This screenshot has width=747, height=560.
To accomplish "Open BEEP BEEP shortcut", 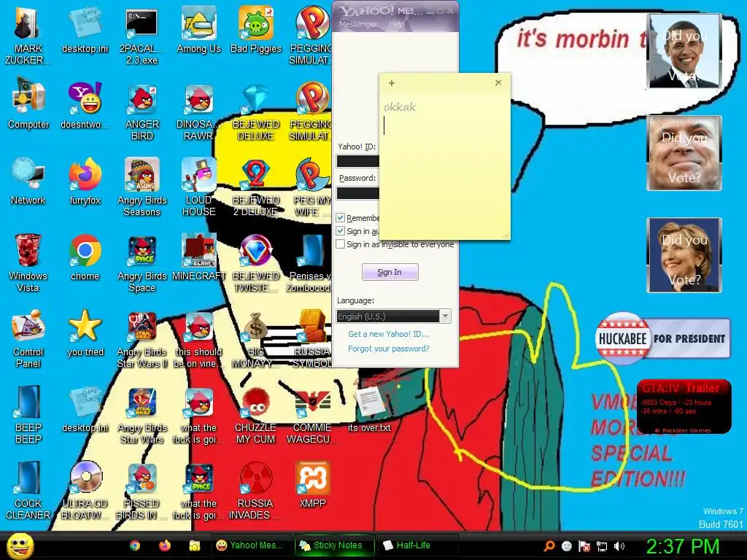I will pos(28,415).
